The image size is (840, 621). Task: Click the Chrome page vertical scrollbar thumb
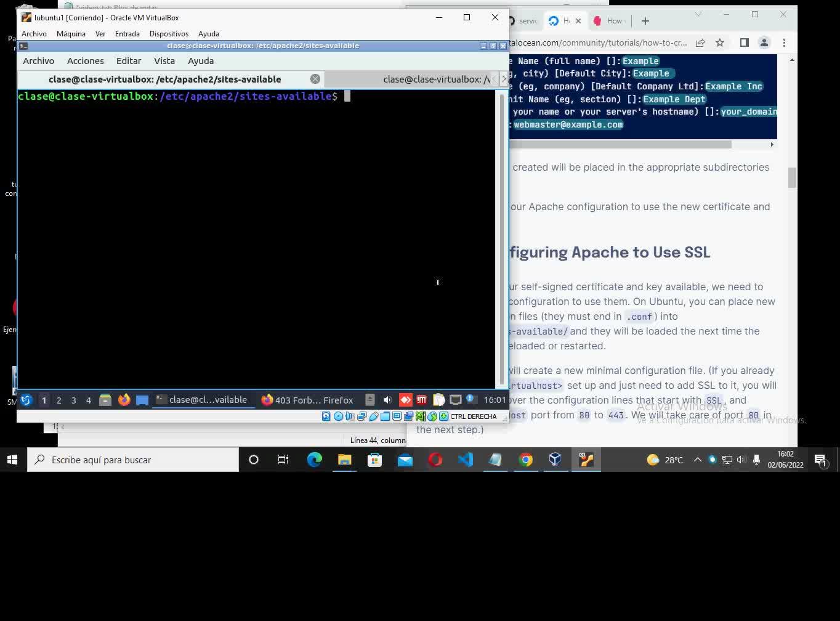point(792,177)
